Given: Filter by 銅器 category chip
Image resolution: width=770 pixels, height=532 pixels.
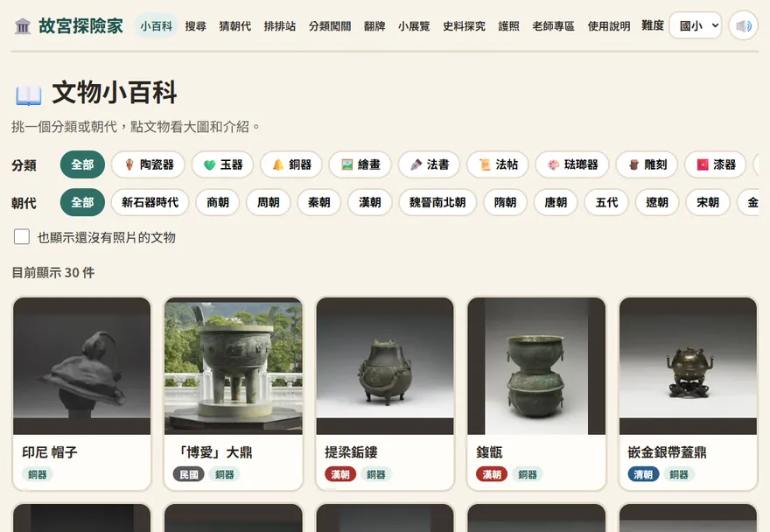Looking at the screenshot, I should tap(291, 164).
